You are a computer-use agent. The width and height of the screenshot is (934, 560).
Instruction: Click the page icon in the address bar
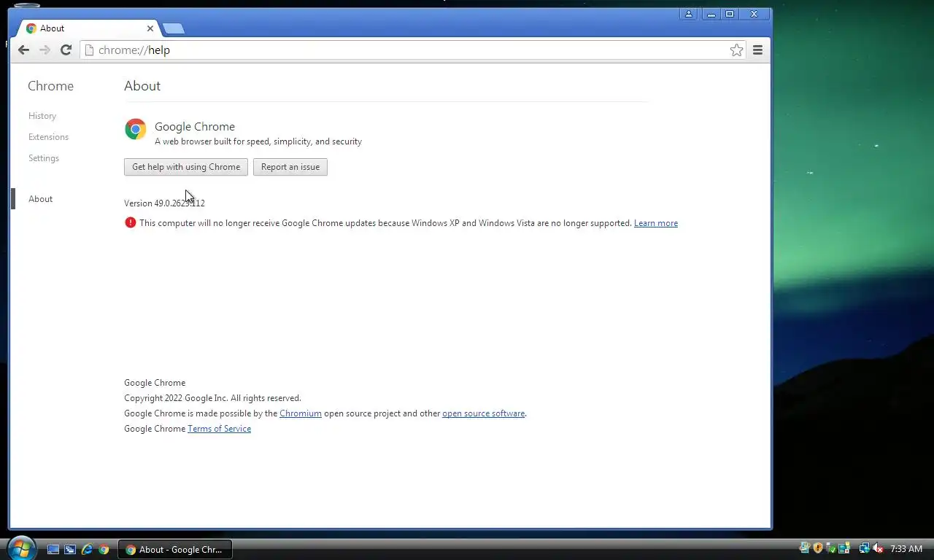(89, 50)
